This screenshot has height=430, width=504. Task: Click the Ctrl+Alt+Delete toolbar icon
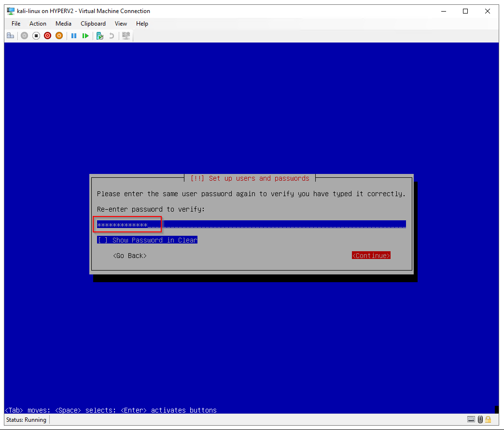point(10,36)
